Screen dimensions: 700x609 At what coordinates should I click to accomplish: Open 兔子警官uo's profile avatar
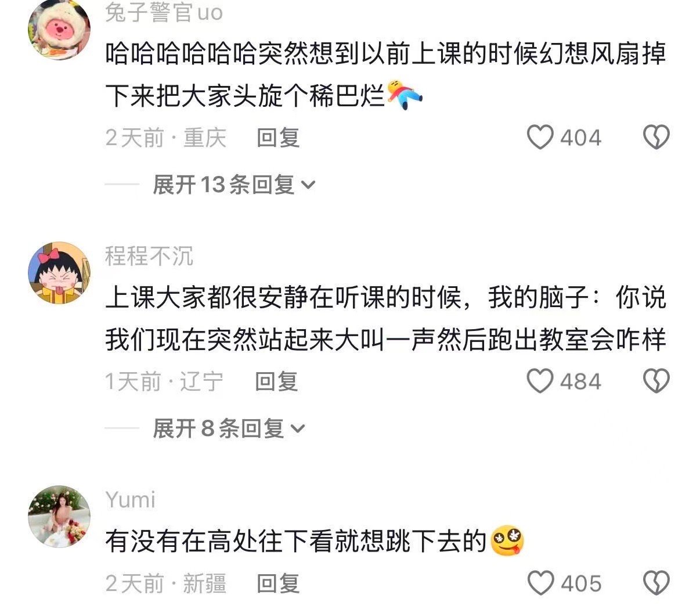(x=59, y=29)
